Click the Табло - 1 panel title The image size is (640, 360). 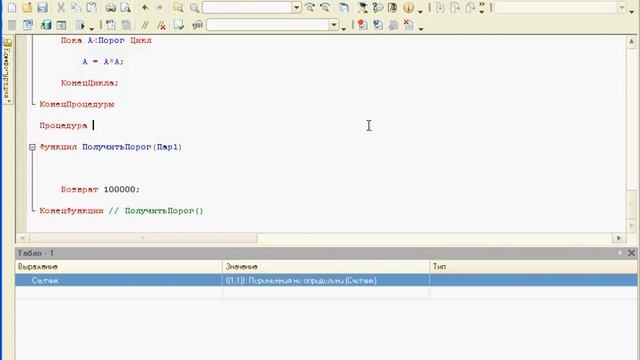click(x=36, y=253)
